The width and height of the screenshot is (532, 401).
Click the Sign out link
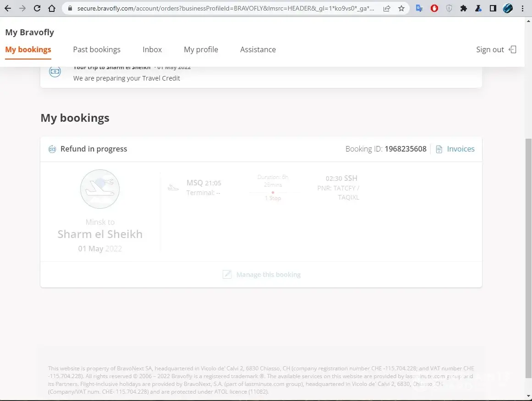tap(490, 49)
